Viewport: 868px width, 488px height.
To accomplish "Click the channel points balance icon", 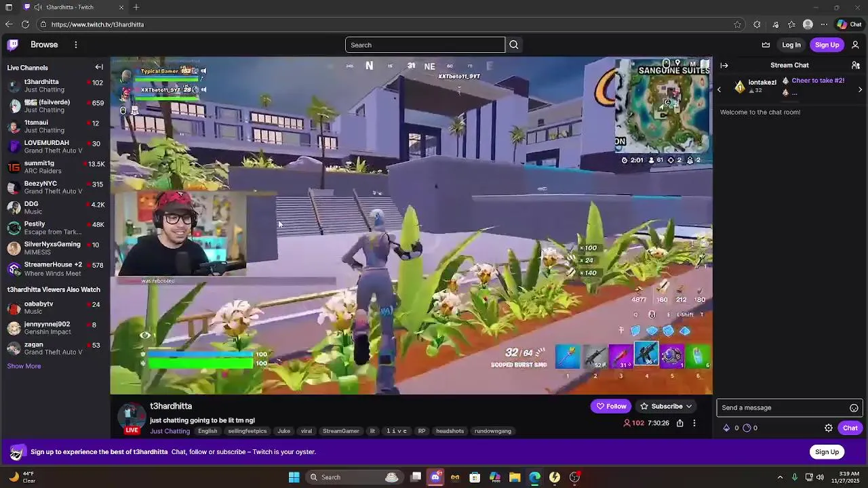I will [x=747, y=428].
